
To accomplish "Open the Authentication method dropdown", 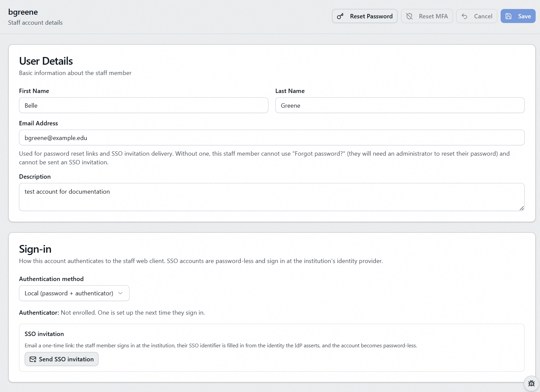I will pyautogui.click(x=74, y=293).
